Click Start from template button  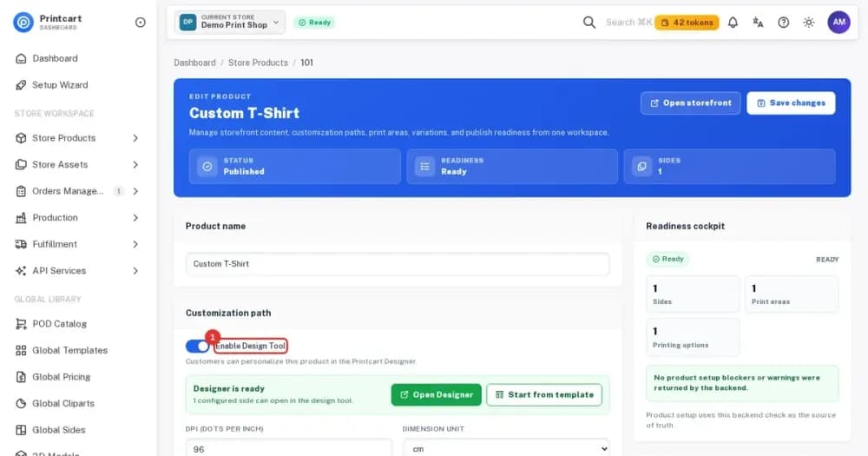pyautogui.click(x=544, y=394)
